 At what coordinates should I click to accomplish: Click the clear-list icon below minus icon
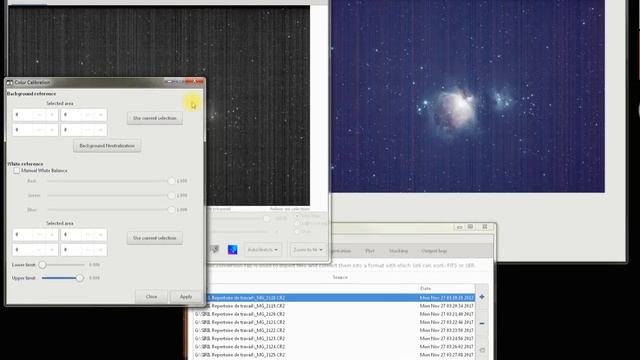click(x=482, y=350)
